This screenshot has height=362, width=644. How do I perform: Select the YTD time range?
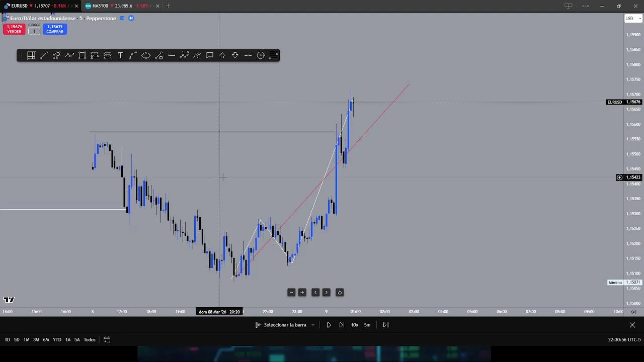click(x=57, y=340)
